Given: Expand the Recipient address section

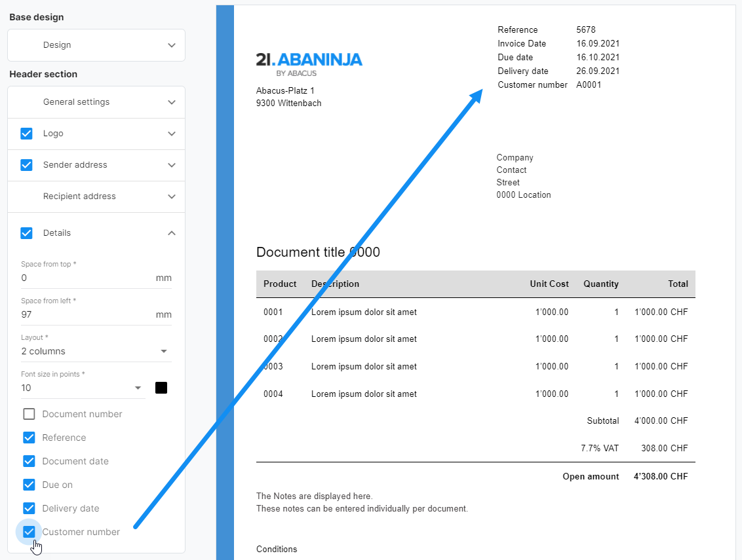Looking at the screenshot, I should click(96, 196).
